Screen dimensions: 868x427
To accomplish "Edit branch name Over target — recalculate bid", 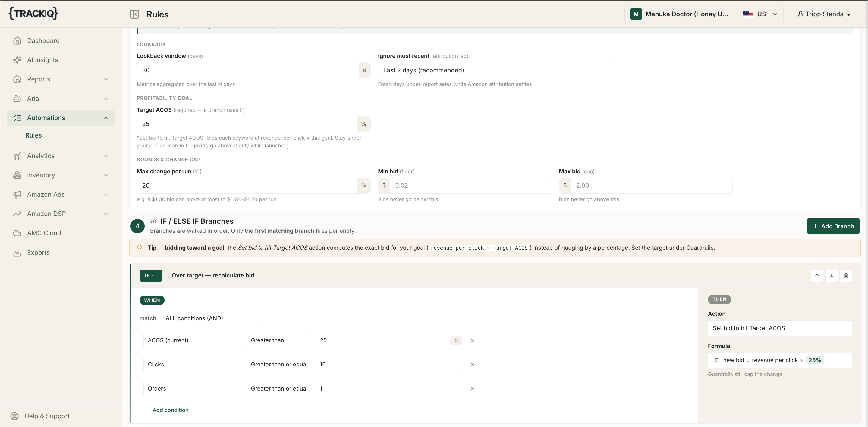I will [x=212, y=275].
